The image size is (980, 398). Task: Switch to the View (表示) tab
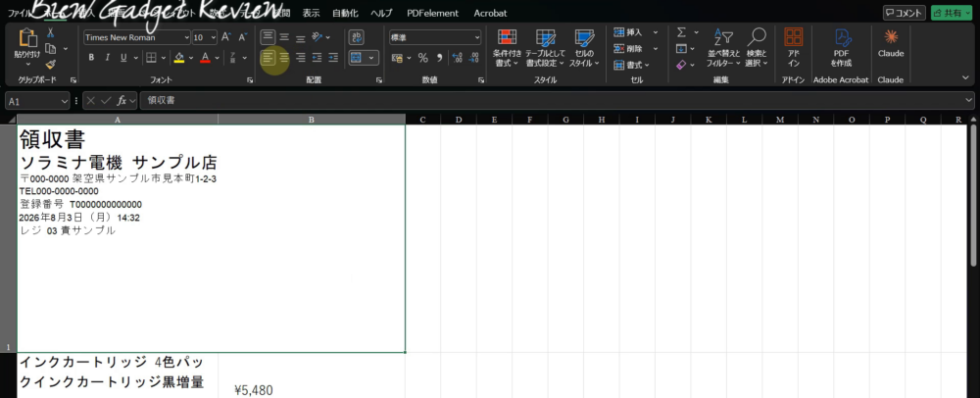point(311,13)
